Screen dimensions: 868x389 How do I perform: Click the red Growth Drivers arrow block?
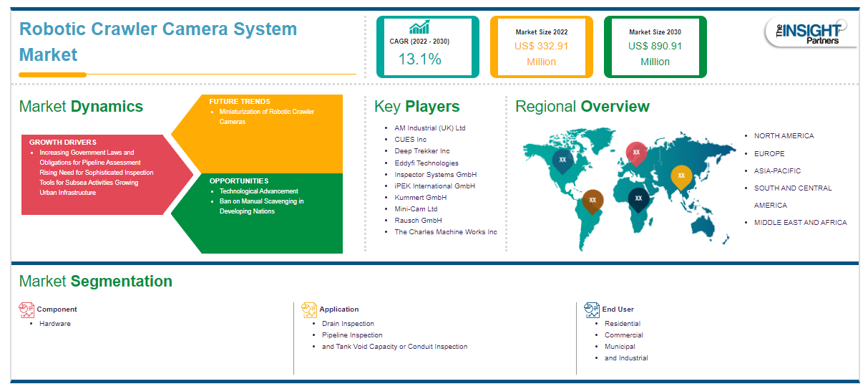coord(106,175)
